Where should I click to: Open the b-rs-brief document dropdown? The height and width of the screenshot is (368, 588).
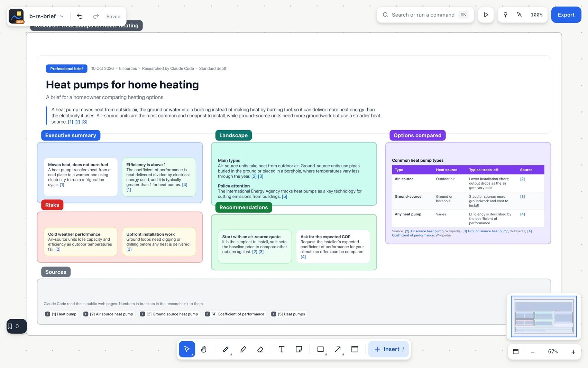46,16
